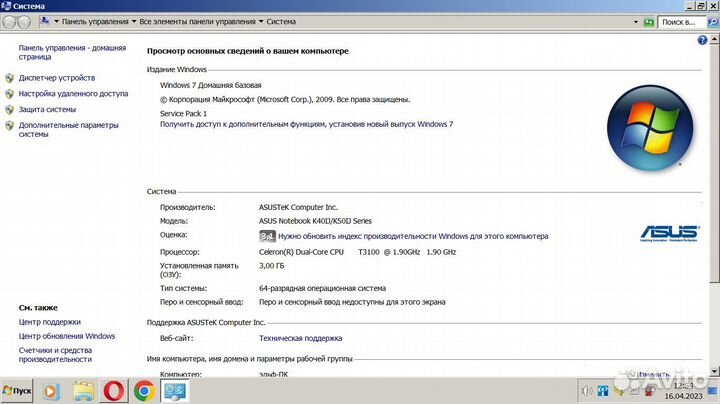
Task: Click the scrollbar down arrow
Action: pyautogui.click(x=714, y=371)
